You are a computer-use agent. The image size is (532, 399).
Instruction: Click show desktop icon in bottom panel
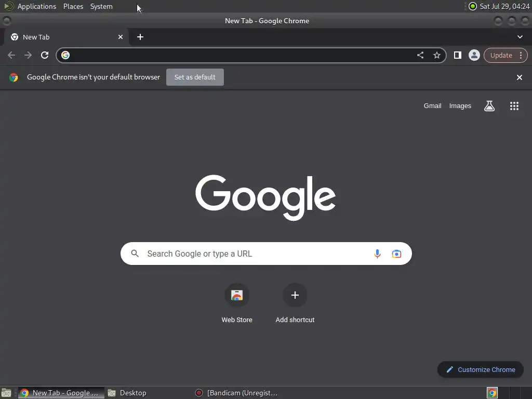pyautogui.click(x=6, y=393)
